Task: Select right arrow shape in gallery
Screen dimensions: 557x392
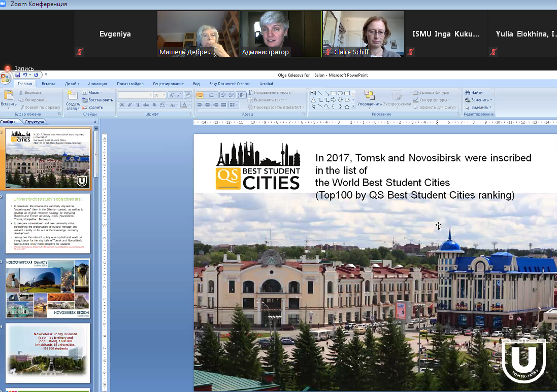Action: click(333, 100)
